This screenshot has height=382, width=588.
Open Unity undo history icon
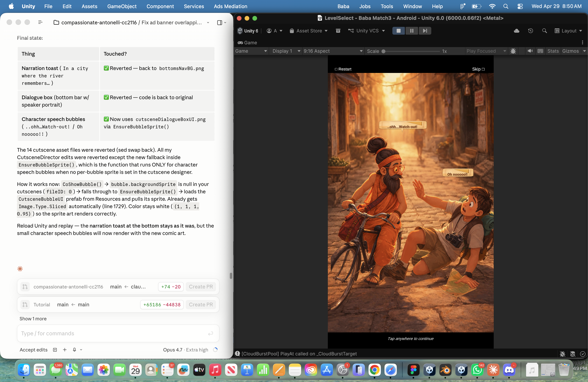point(530,31)
